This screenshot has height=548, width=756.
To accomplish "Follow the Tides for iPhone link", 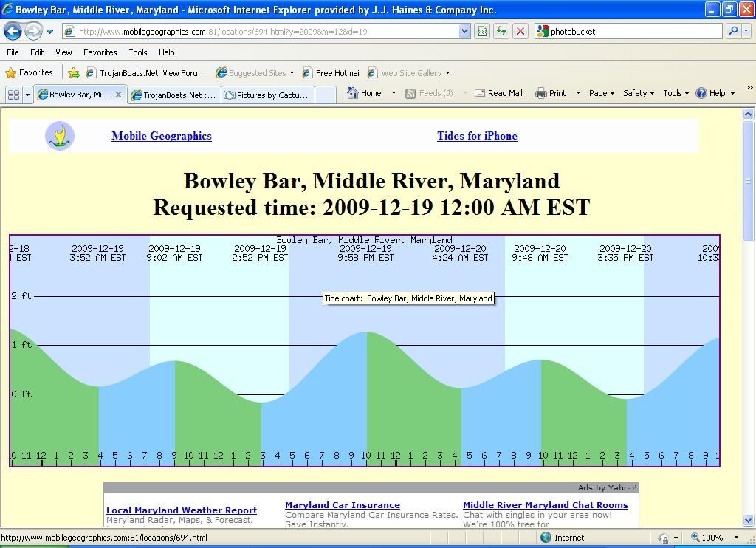I will 478,136.
